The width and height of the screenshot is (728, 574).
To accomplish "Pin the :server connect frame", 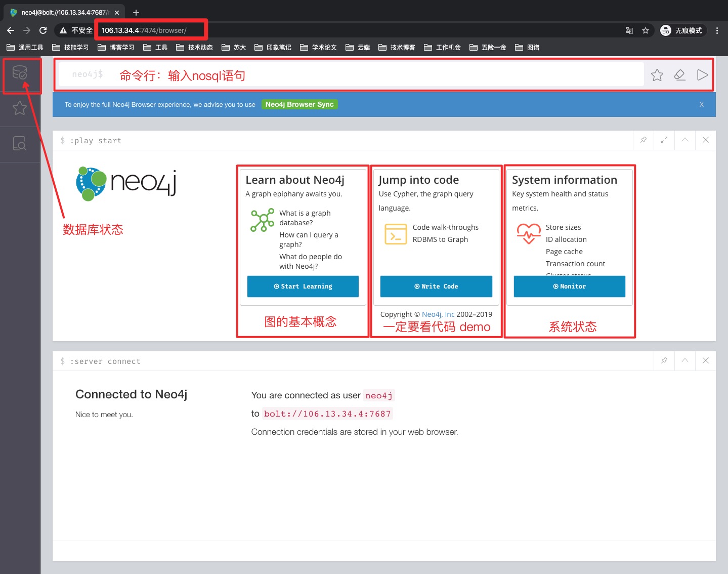I will coord(664,360).
